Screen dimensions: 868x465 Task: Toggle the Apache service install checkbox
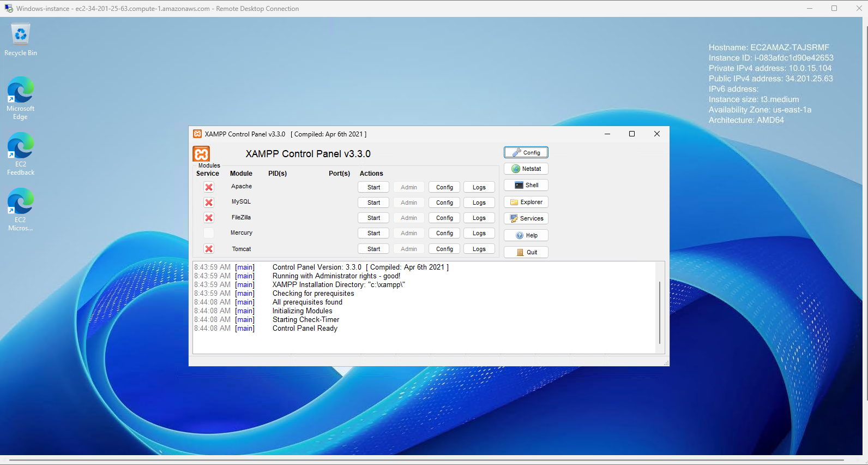(x=209, y=187)
